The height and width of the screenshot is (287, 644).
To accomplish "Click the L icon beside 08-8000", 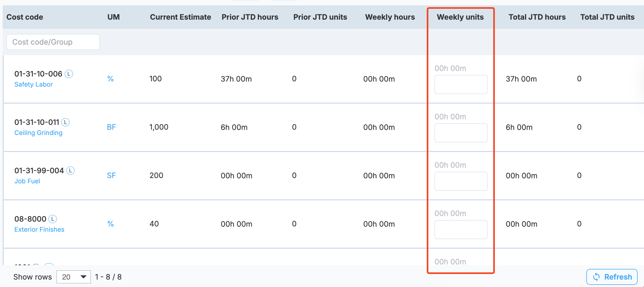I will (x=53, y=219).
